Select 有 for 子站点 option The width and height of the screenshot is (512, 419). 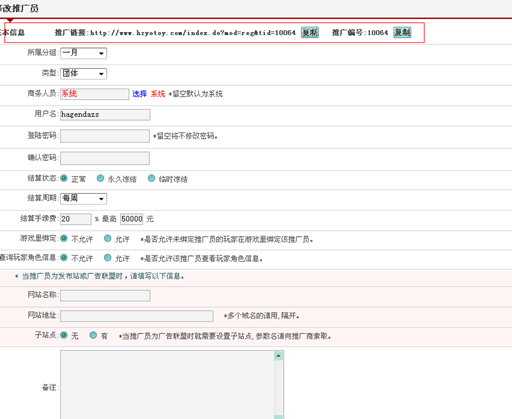93,335
